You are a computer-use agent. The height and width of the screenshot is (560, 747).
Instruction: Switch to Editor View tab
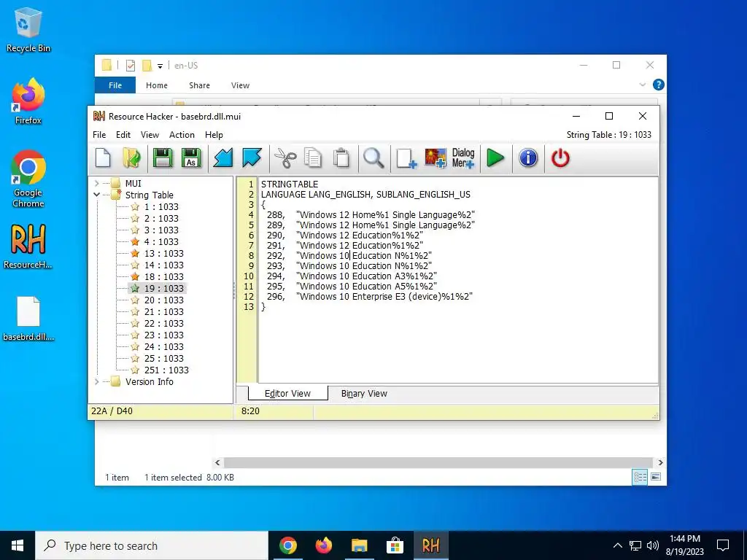[287, 393]
